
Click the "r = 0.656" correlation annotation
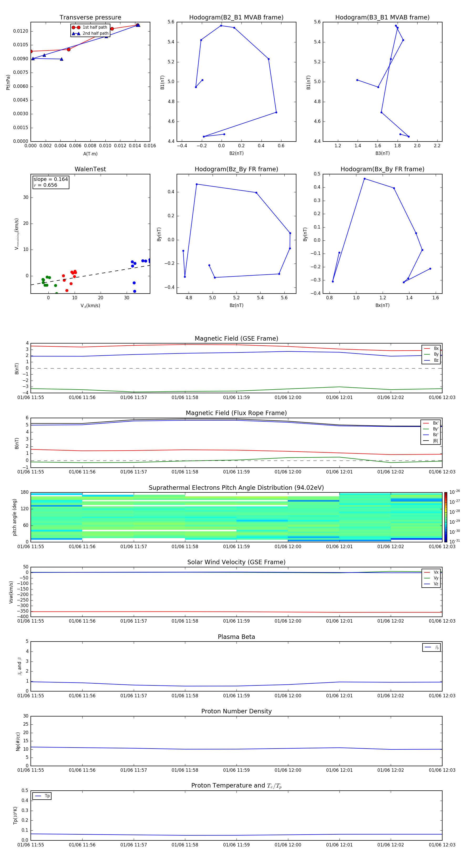click(45, 185)
